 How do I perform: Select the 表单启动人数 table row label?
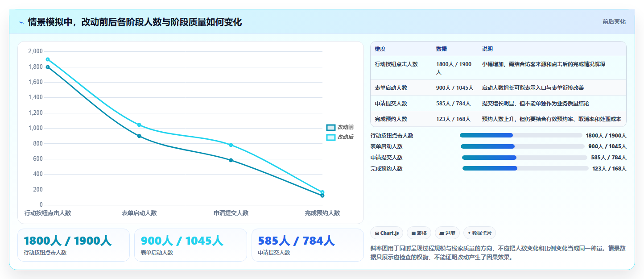tap(391, 88)
